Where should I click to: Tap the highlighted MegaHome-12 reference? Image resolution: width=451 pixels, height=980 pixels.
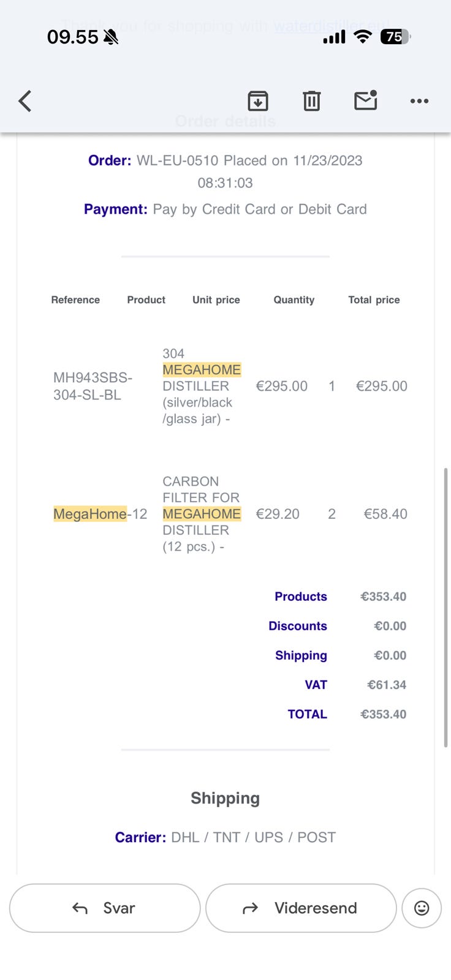coord(100,514)
